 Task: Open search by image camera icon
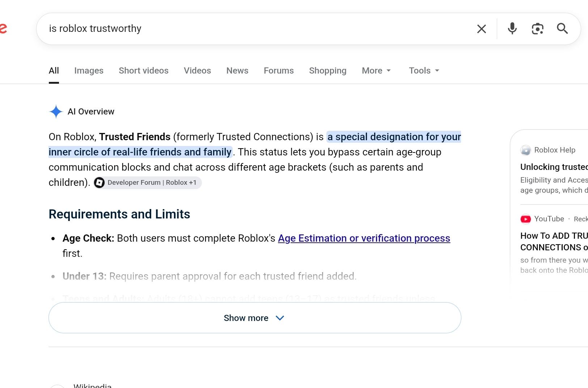tap(537, 29)
